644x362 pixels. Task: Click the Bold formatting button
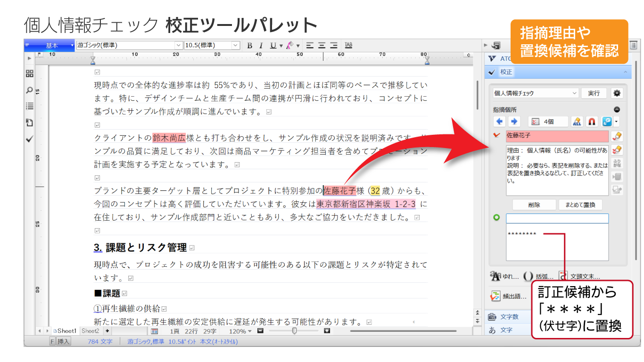pyautogui.click(x=250, y=46)
